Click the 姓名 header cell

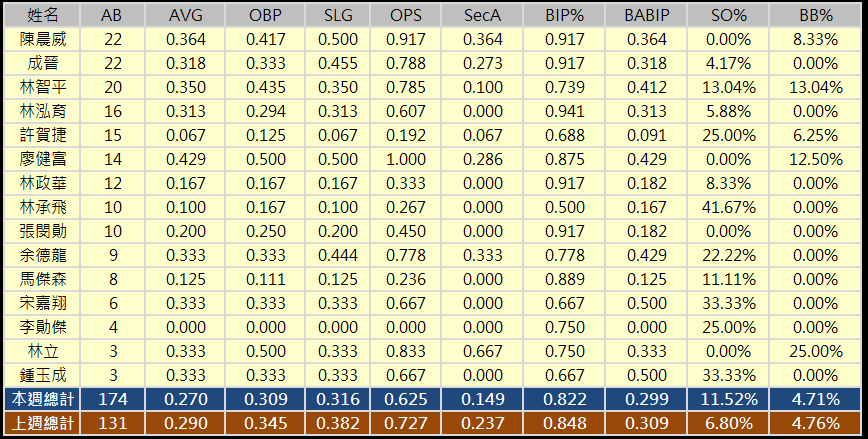[x=38, y=16]
